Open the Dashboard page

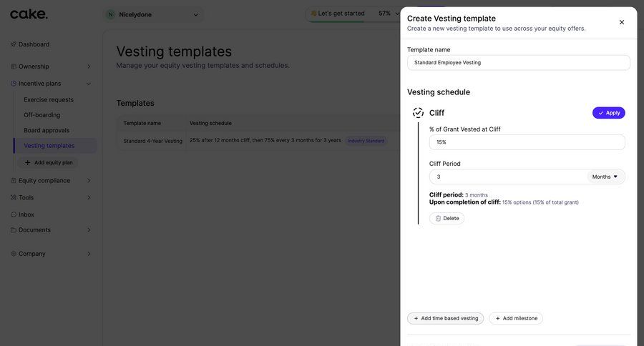(34, 44)
